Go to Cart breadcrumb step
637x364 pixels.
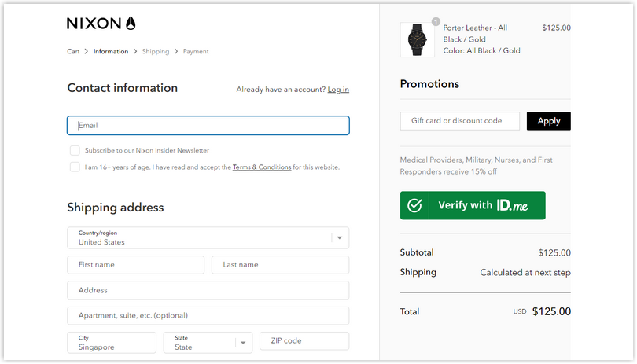click(x=73, y=52)
